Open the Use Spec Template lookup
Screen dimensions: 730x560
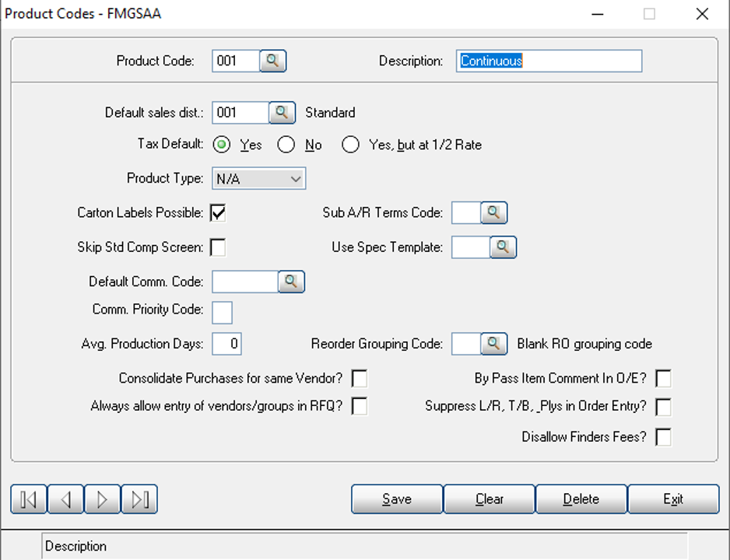[504, 247]
